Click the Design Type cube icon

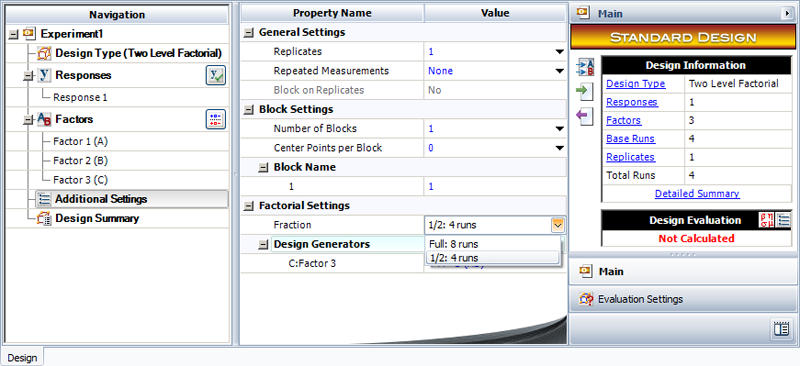[43, 54]
